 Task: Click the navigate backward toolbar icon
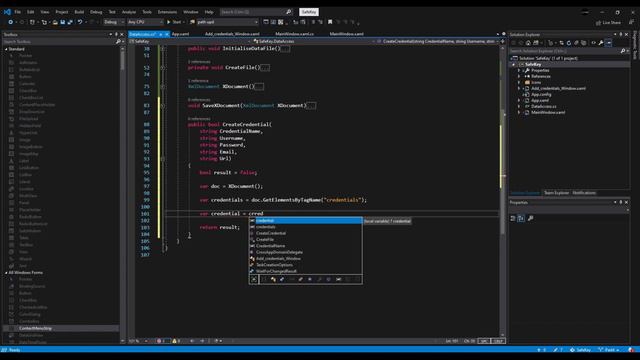coord(11,22)
